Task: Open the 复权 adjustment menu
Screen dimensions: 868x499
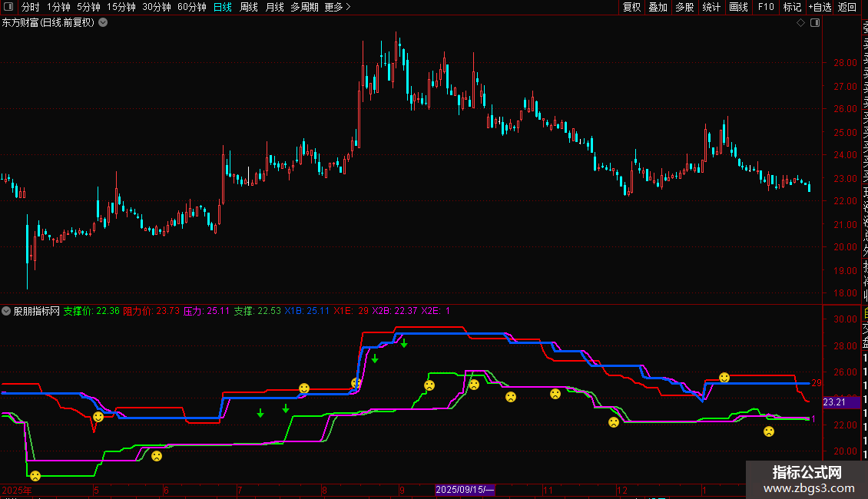Action: pyautogui.click(x=631, y=7)
